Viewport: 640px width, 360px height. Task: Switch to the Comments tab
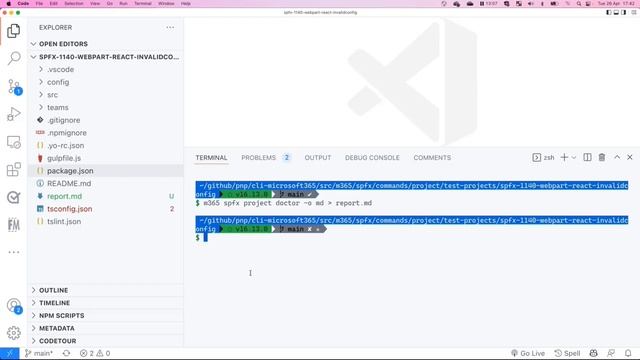coord(432,158)
